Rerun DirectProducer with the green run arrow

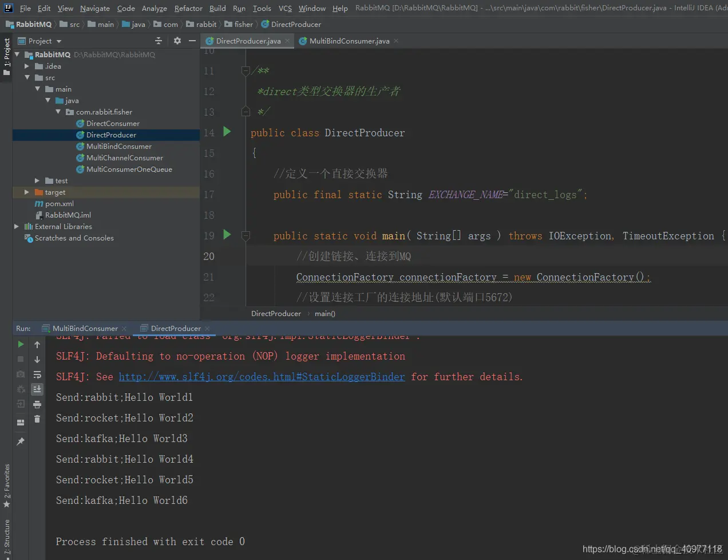point(21,344)
